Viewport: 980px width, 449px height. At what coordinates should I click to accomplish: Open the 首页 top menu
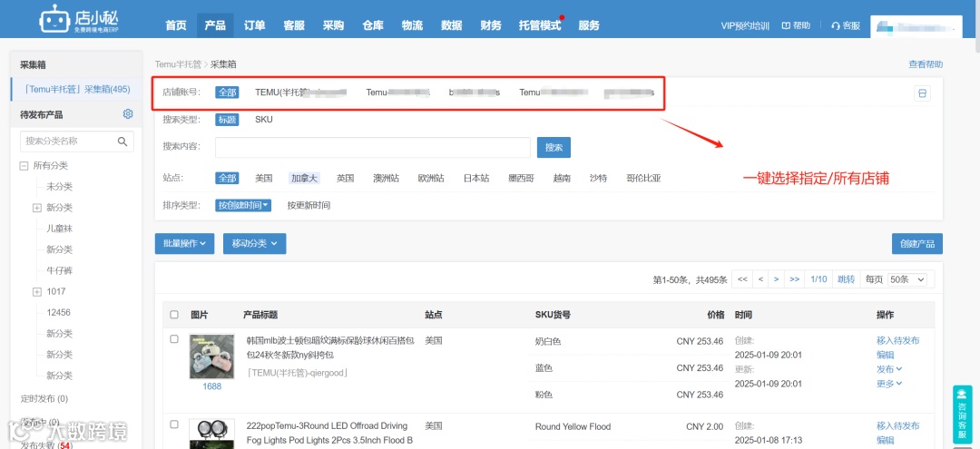pyautogui.click(x=176, y=25)
